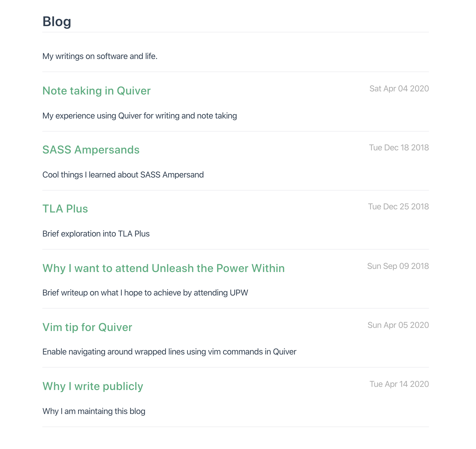This screenshot has height=449, width=476.
Task: Click the "Tue Dec 25 2018" date label
Action: [x=398, y=207]
